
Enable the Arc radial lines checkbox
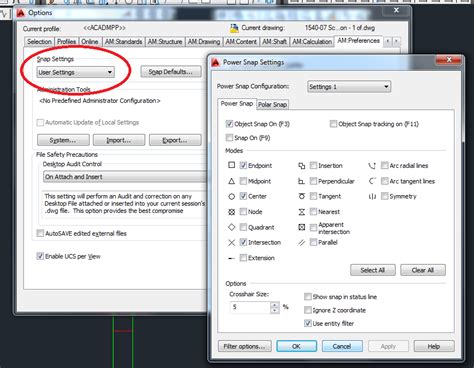[x=385, y=165]
